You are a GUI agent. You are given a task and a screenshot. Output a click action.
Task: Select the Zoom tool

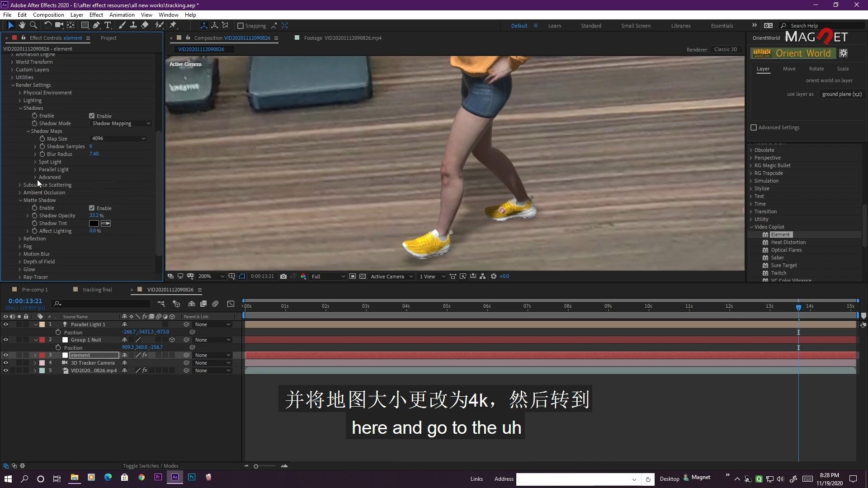click(33, 25)
